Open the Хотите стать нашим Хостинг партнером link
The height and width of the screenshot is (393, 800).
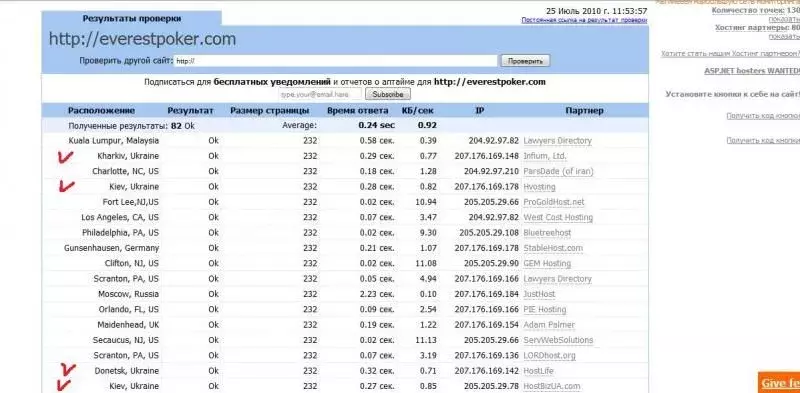pyautogui.click(x=731, y=54)
